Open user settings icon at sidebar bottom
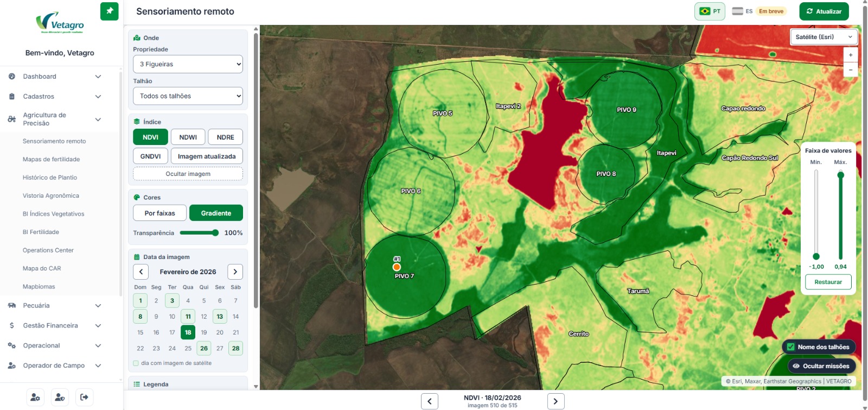Viewport: 868px width, 410px height. coord(35,398)
